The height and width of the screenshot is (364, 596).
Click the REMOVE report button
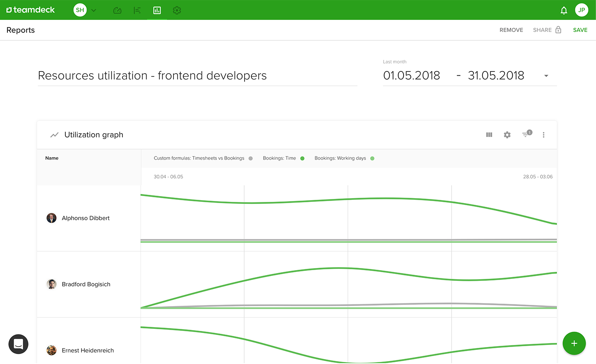(511, 30)
